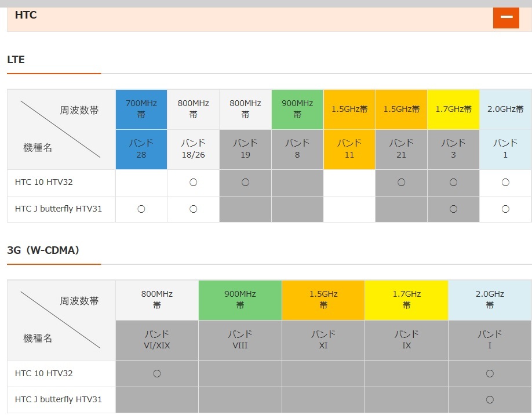532x415 pixels.
Task: Click the HTC 10 HTV32 row label in the LTE table
Action: click(44, 183)
